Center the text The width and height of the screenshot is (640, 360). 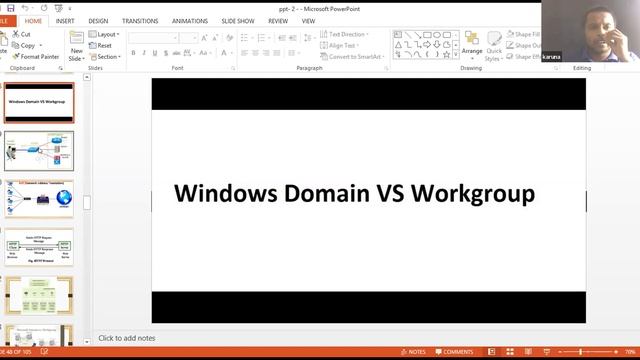tap(255, 53)
